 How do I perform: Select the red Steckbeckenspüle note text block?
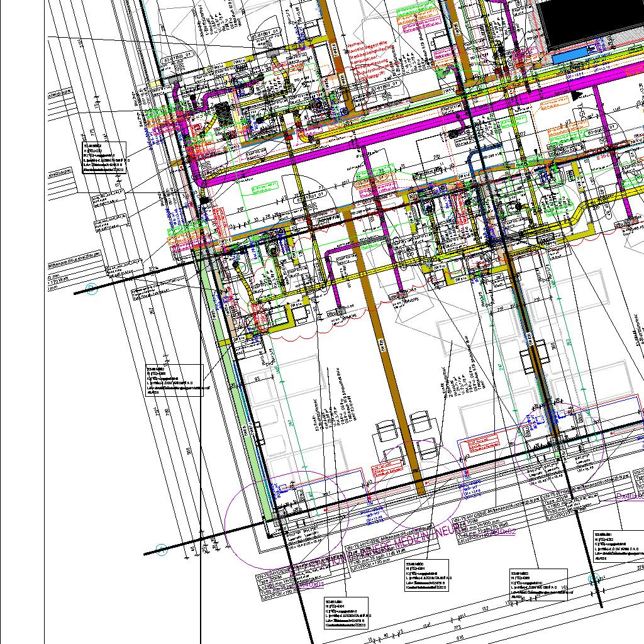point(373,61)
